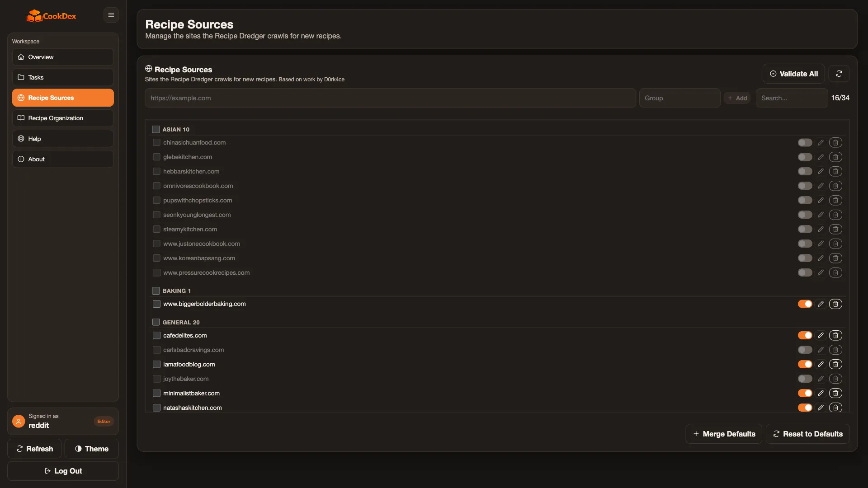Edit www.biggerbolderbaking.com with pencil icon

[821, 304]
